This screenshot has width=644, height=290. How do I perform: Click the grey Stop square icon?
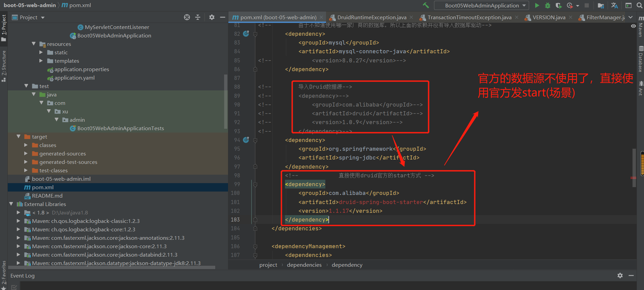tap(587, 5)
